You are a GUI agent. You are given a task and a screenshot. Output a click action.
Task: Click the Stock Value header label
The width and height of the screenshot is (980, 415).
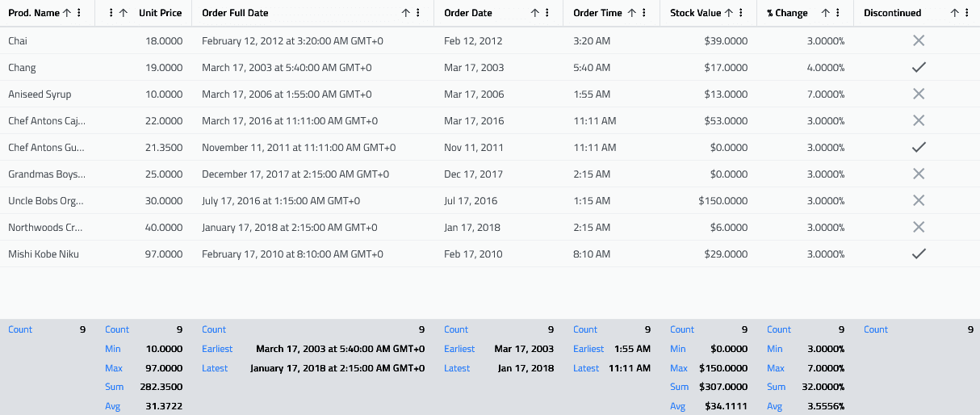click(x=695, y=13)
